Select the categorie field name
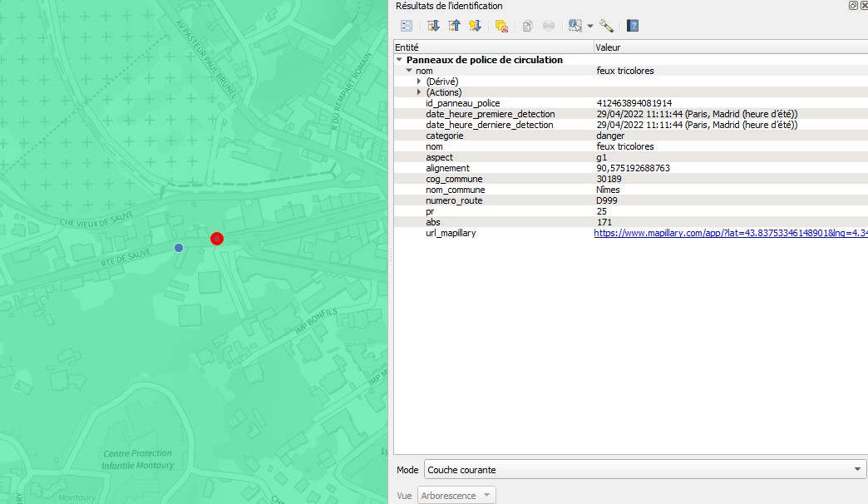 click(x=445, y=136)
